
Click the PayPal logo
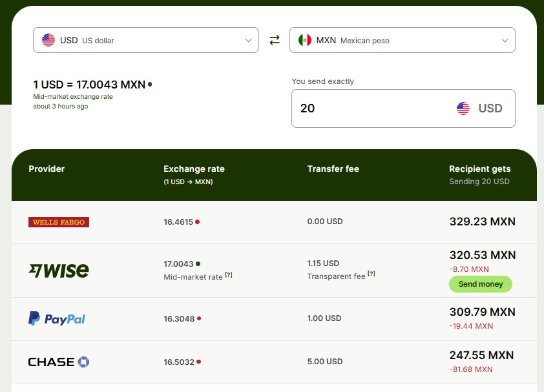tap(57, 318)
